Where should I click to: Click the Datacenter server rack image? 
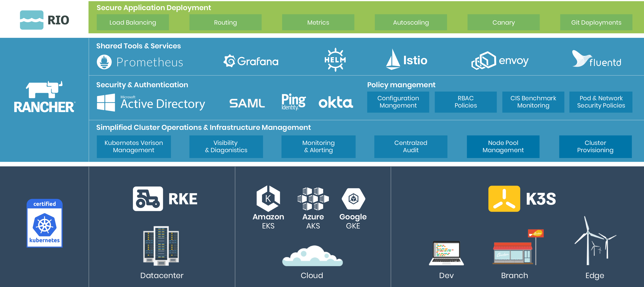click(161, 246)
